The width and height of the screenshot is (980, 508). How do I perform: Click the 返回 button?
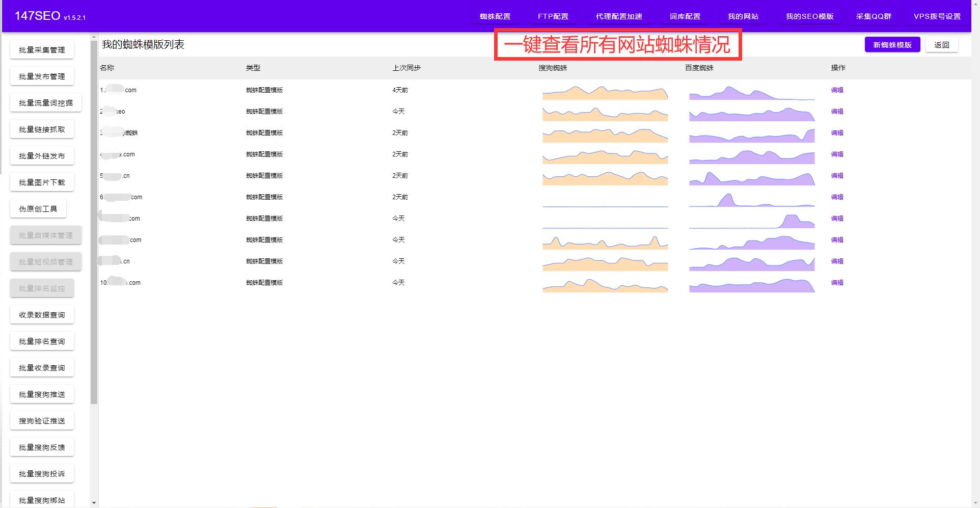coord(942,44)
